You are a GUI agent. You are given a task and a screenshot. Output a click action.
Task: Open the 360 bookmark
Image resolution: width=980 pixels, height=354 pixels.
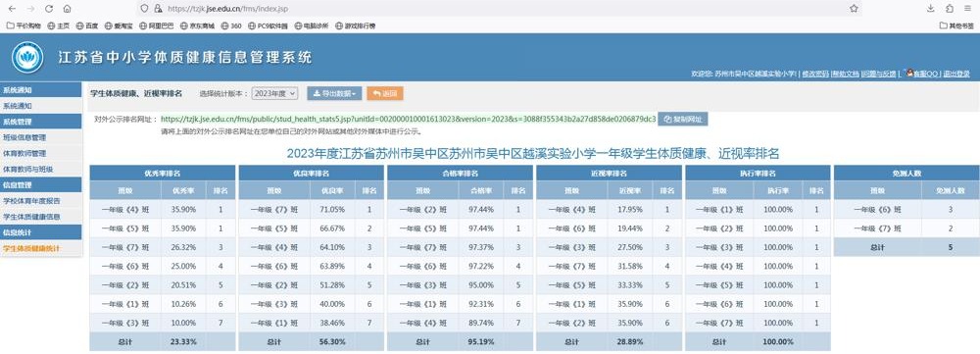pyautogui.click(x=231, y=26)
